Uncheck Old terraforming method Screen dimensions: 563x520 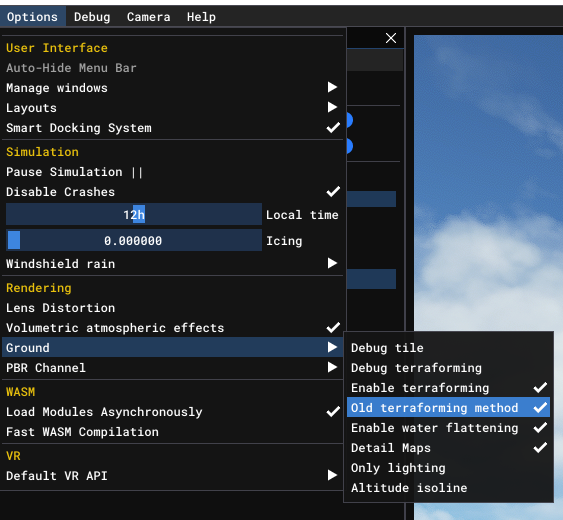[448, 408]
